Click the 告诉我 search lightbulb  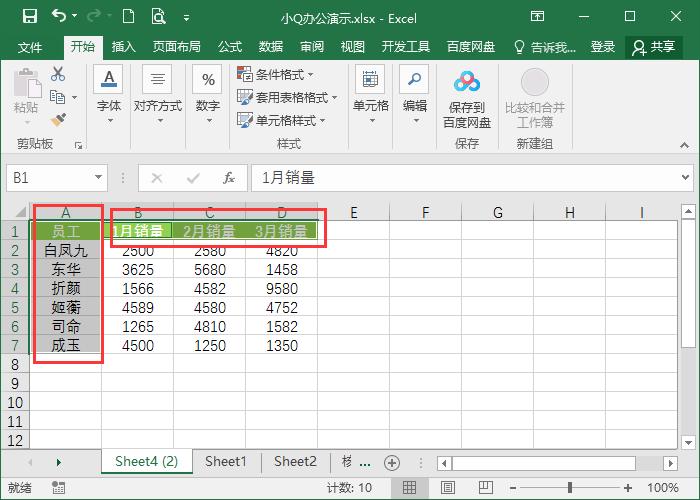(x=519, y=47)
